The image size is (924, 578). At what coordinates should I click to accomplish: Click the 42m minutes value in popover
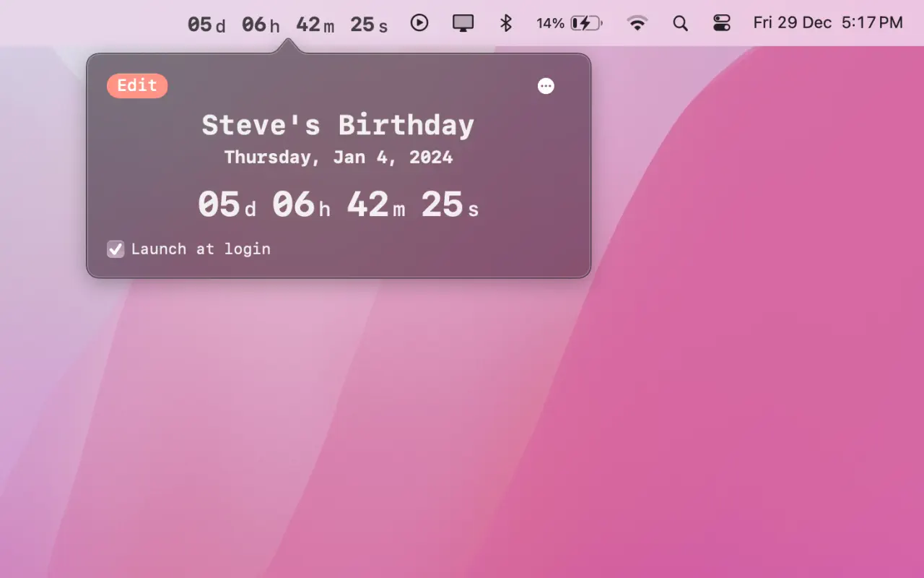pyautogui.click(x=375, y=204)
